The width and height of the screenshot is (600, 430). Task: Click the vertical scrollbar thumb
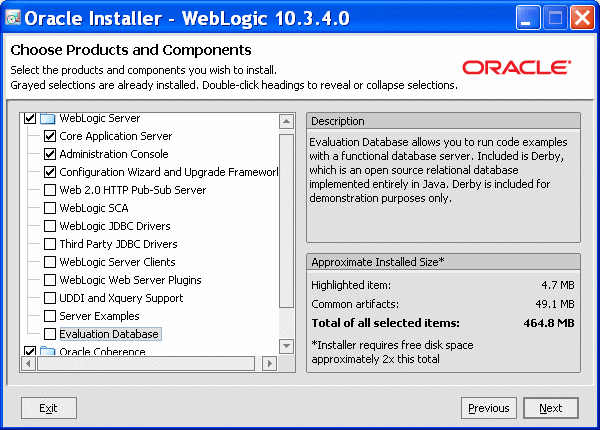[x=286, y=221]
